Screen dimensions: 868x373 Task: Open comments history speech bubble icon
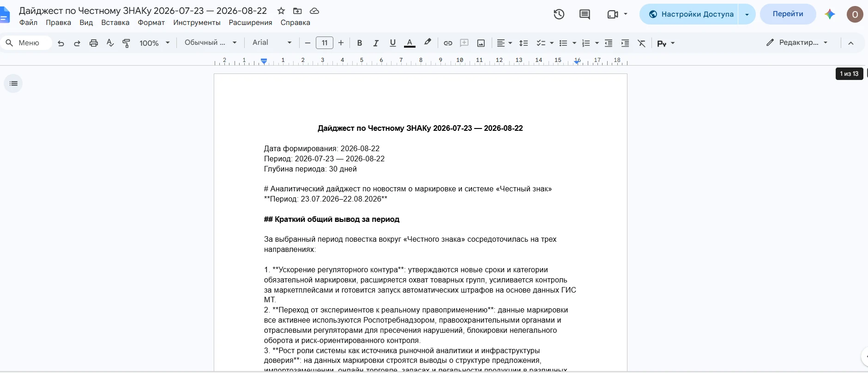585,14
